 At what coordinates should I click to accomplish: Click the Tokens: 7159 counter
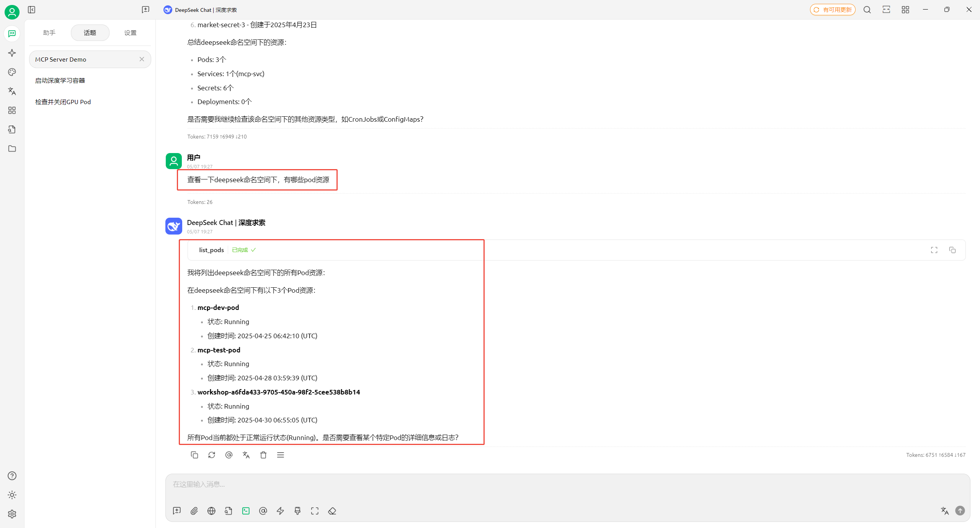[x=217, y=137]
